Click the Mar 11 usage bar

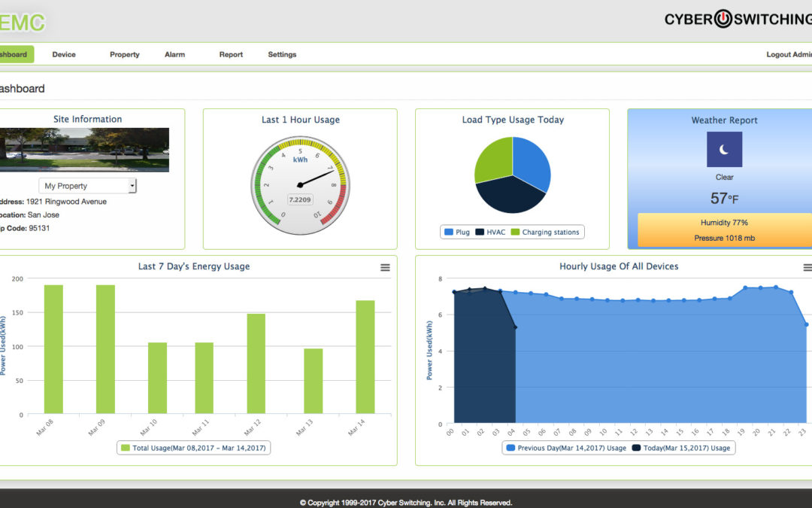[204, 378]
